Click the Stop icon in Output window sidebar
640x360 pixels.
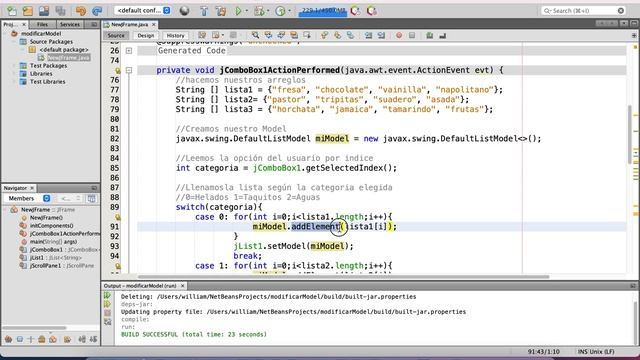(107, 313)
